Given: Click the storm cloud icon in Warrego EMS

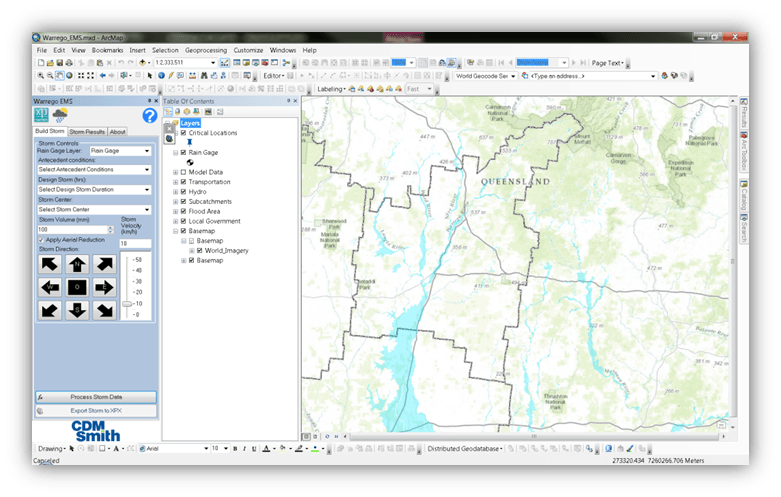Looking at the screenshot, I should coord(60,115).
